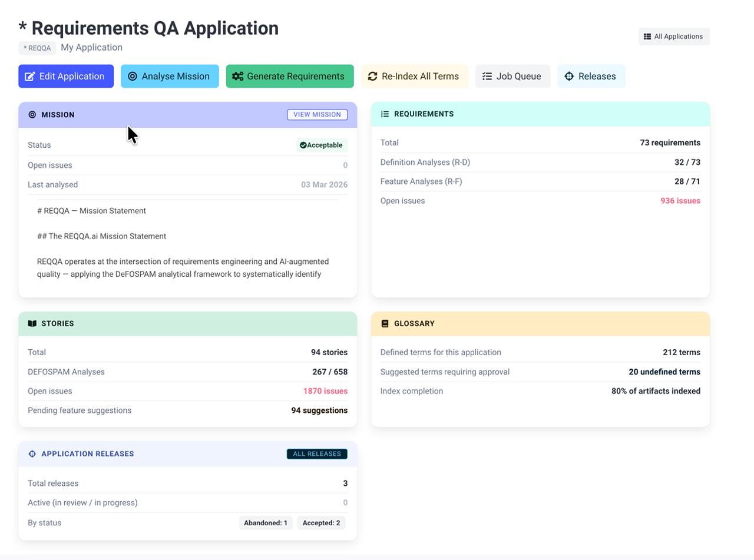Click the 28 / 71 feature analyses

[x=687, y=181]
